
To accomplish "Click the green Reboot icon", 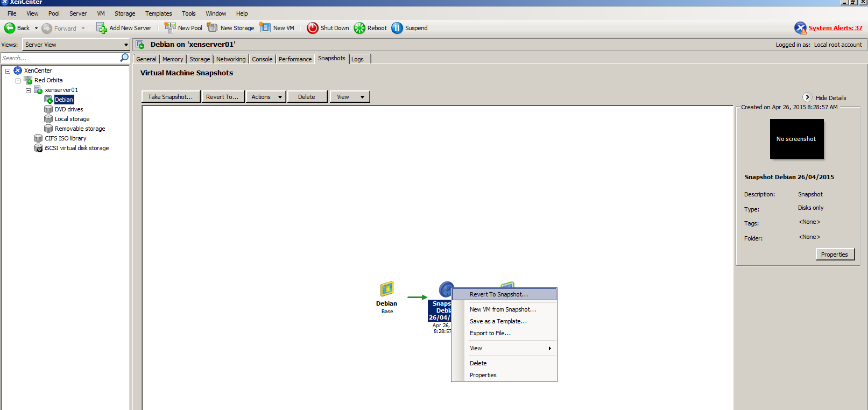I will [359, 28].
